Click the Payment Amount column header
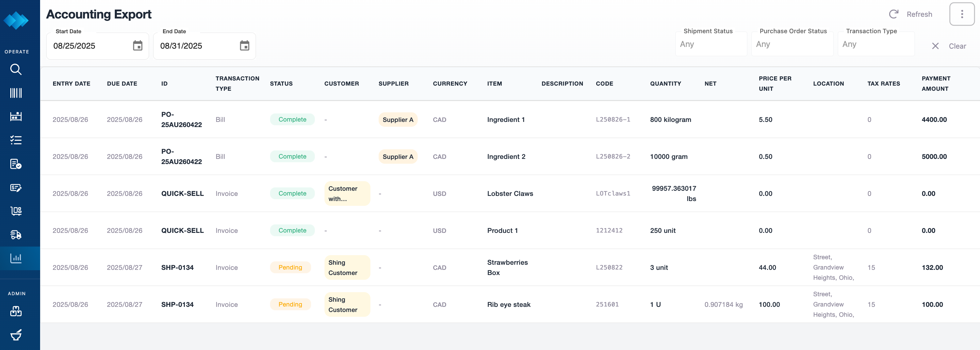Viewport: 980px width, 350px height. (935, 83)
